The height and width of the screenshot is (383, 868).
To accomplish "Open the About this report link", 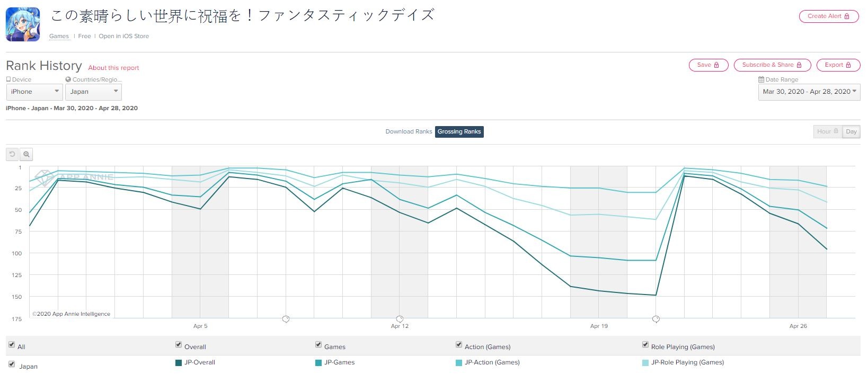I will (x=113, y=68).
